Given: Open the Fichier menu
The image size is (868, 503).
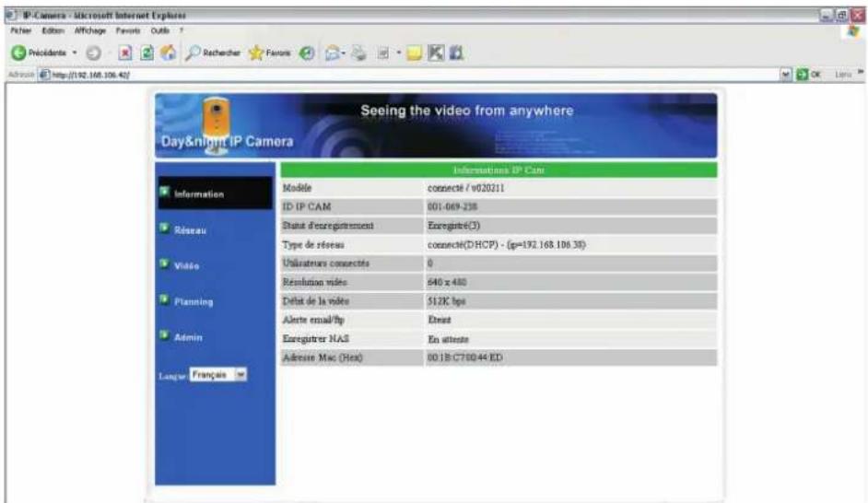Looking at the screenshot, I should pyautogui.click(x=21, y=31).
